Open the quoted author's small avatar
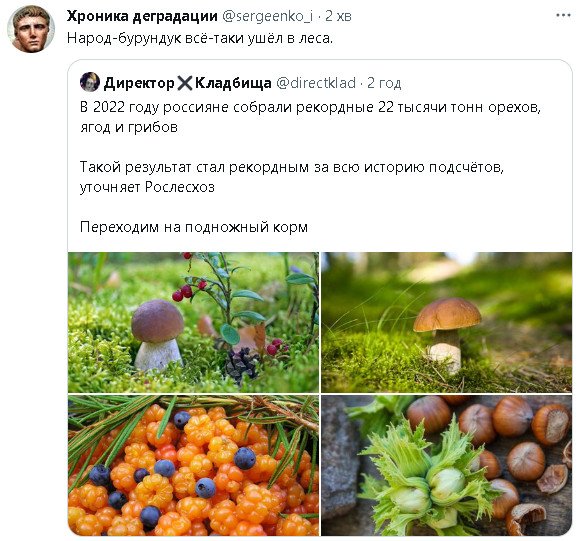This screenshot has width=581, height=541. point(90,82)
